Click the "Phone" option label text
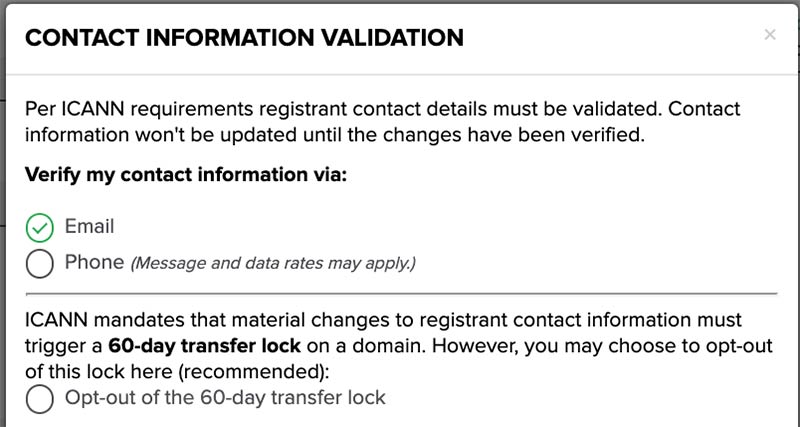This screenshot has width=800, height=427. pyautogui.click(x=94, y=262)
